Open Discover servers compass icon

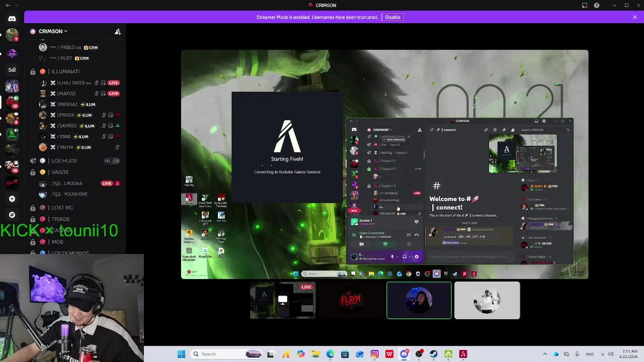12,215
